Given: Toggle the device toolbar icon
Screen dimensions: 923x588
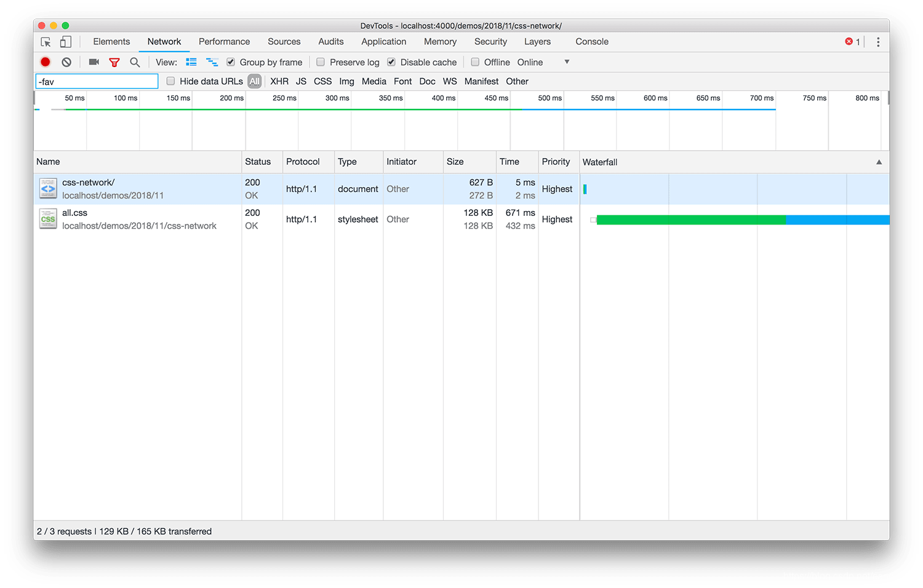Looking at the screenshot, I should click(65, 42).
